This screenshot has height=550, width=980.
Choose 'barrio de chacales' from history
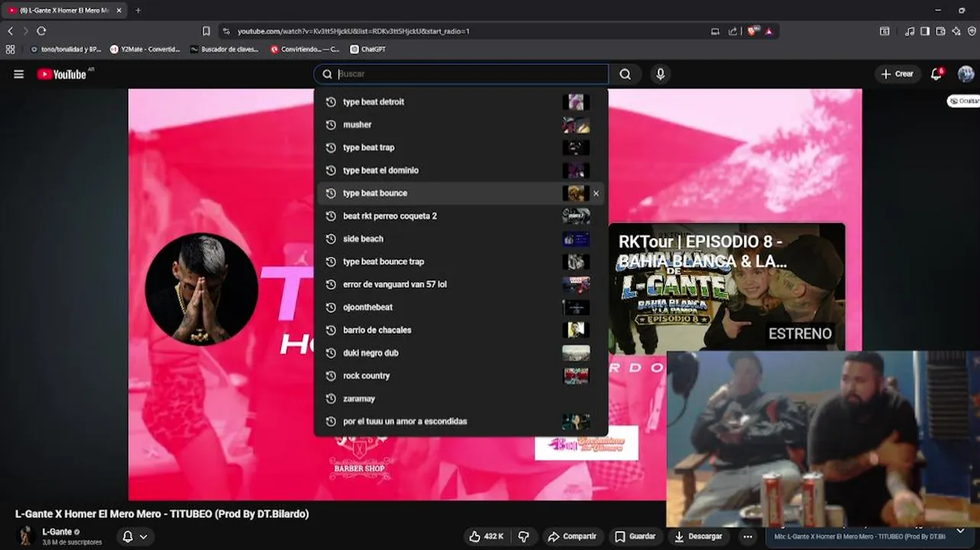click(x=461, y=330)
